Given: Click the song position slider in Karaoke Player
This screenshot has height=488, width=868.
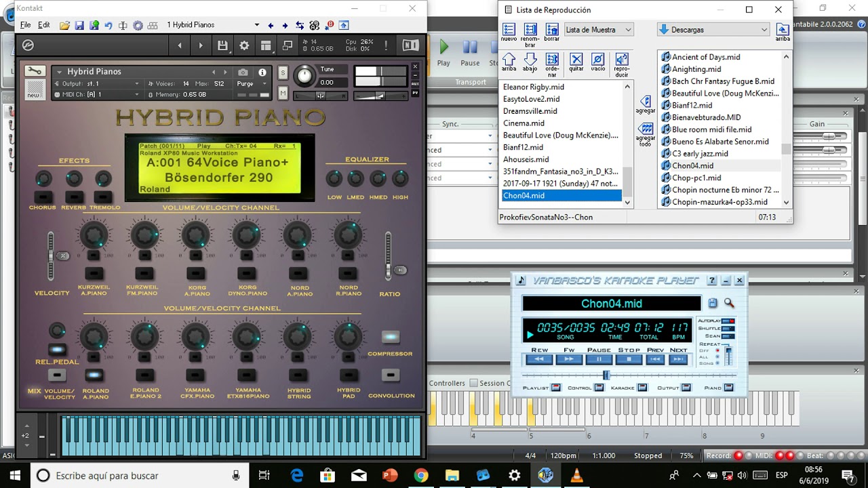Looking at the screenshot, I should (606, 375).
